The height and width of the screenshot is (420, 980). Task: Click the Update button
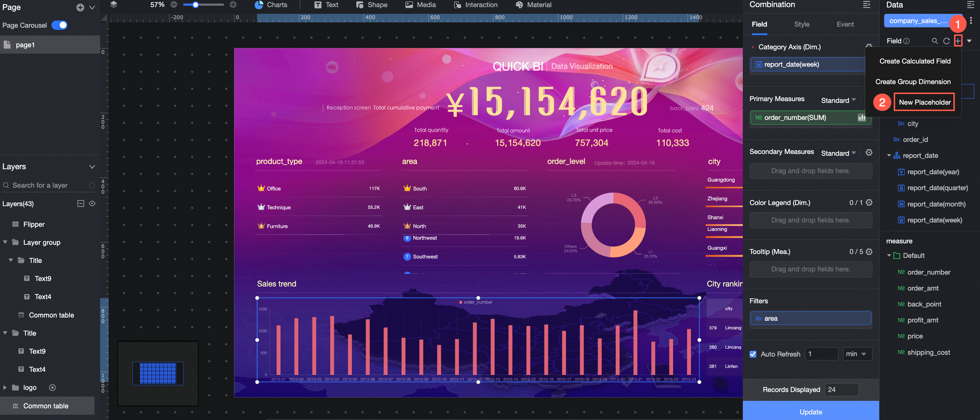(811, 411)
